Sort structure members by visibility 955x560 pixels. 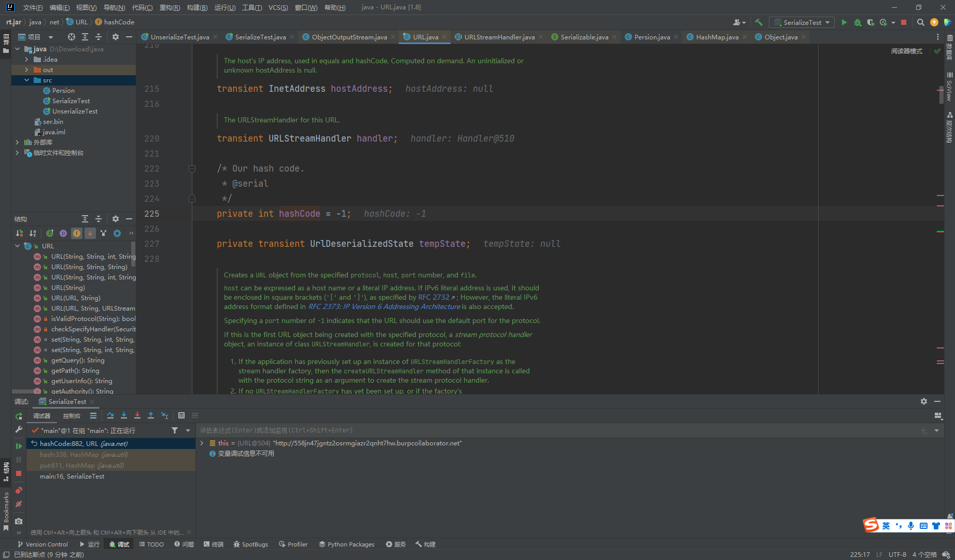click(x=19, y=233)
